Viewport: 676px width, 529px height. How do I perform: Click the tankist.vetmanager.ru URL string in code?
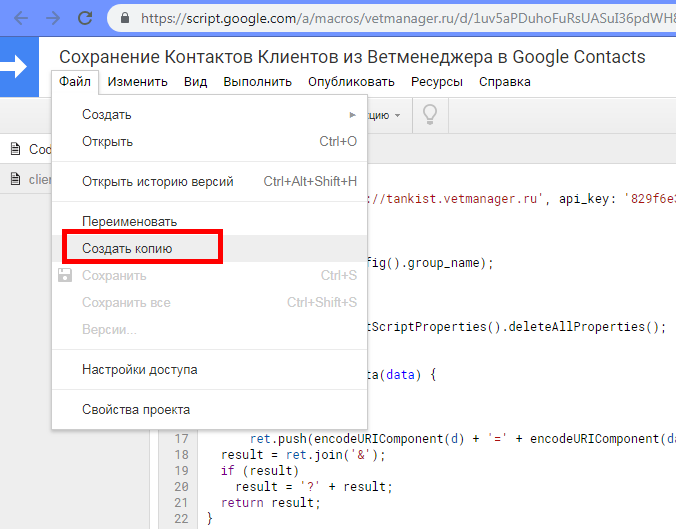pyautogui.click(x=454, y=199)
